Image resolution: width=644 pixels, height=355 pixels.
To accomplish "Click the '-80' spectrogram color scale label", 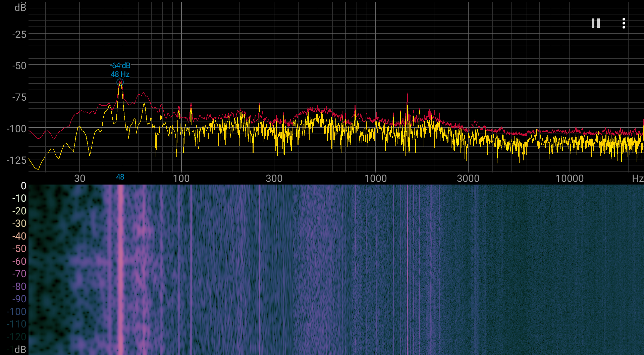I will click(x=19, y=287).
